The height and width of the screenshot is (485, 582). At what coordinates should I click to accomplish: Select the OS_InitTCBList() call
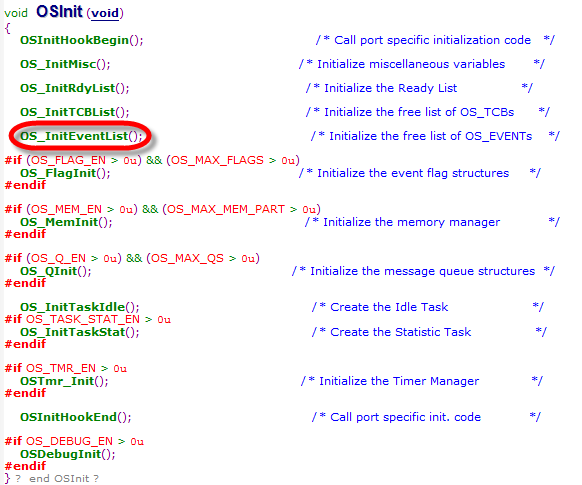click(x=75, y=112)
